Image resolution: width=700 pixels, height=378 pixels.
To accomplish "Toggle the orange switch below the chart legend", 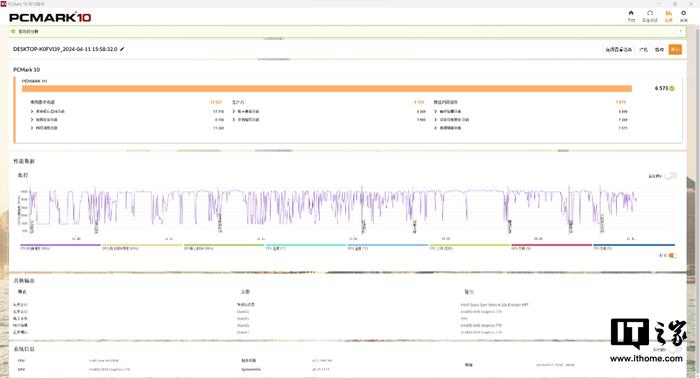I will pos(673,255).
